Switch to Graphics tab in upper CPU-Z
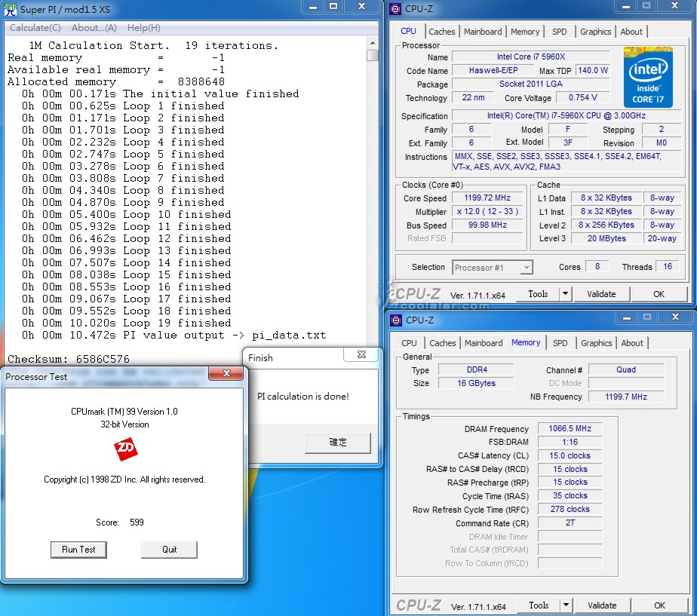697x616 pixels. coord(596,32)
